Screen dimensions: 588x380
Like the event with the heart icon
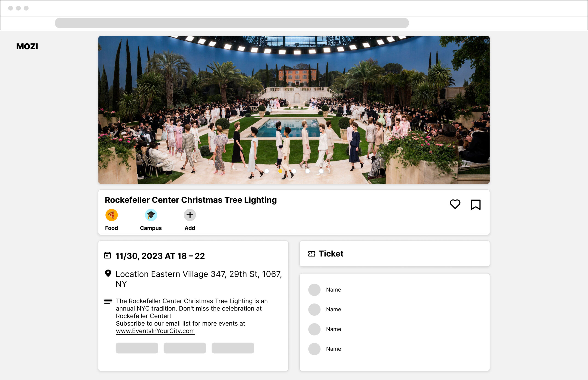click(x=455, y=204)
